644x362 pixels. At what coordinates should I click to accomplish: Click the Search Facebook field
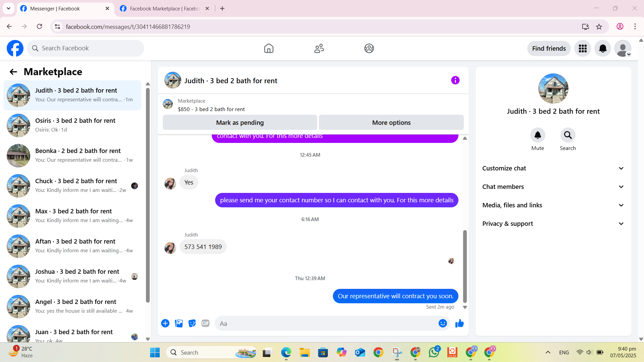[86, 48]
